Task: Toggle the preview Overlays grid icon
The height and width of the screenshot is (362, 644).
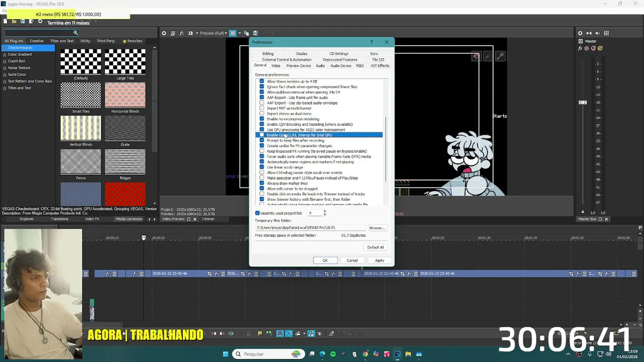Action: (233, 33)
